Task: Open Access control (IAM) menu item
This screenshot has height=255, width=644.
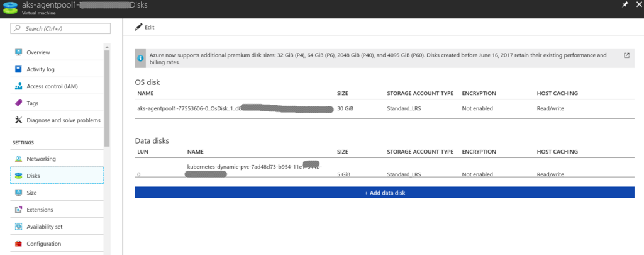Action: coord(57,86)
